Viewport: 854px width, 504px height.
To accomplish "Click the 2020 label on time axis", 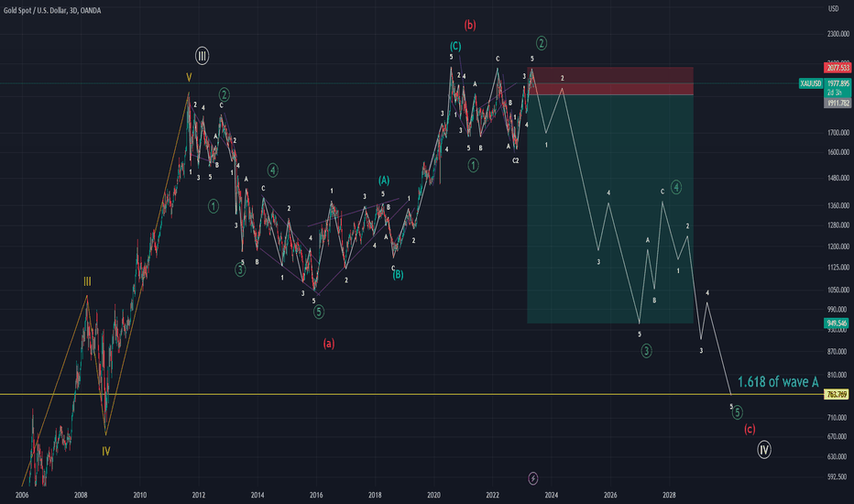I will tap(433, 495).
